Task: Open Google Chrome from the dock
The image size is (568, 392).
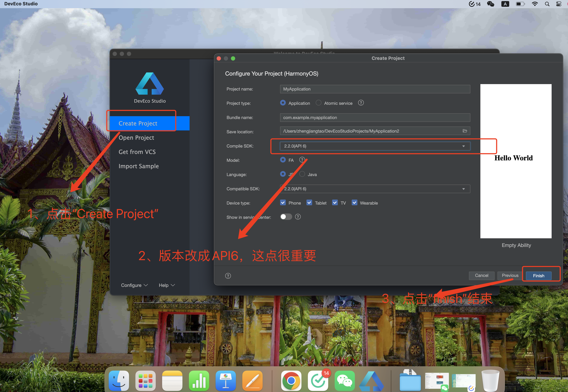Action: [291, 380]
